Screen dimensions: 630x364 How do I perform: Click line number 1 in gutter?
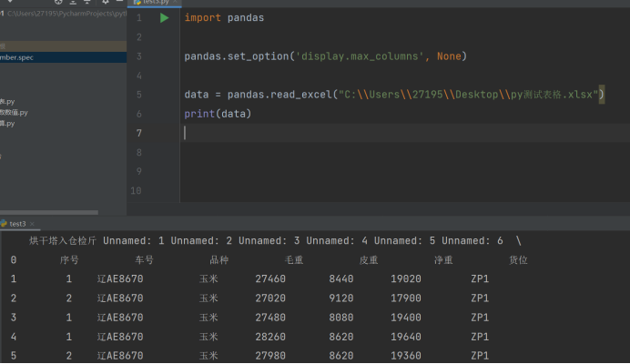[x=139, y=17]
